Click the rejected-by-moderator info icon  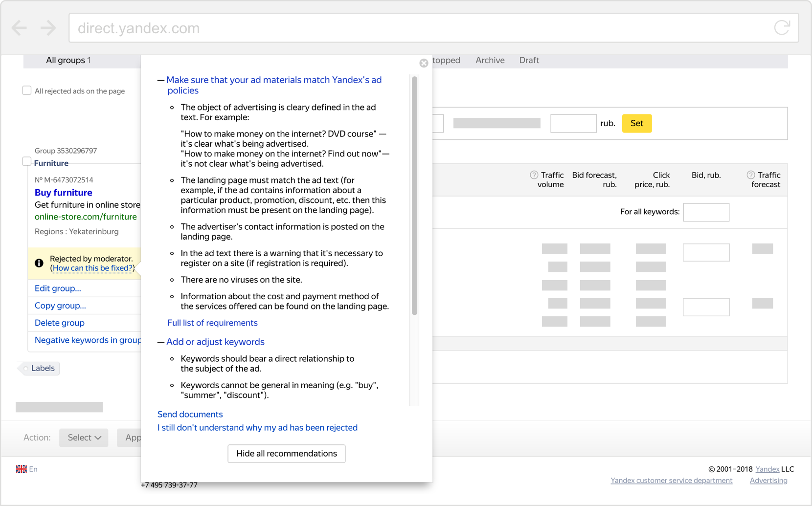click(x=39, y=264)
